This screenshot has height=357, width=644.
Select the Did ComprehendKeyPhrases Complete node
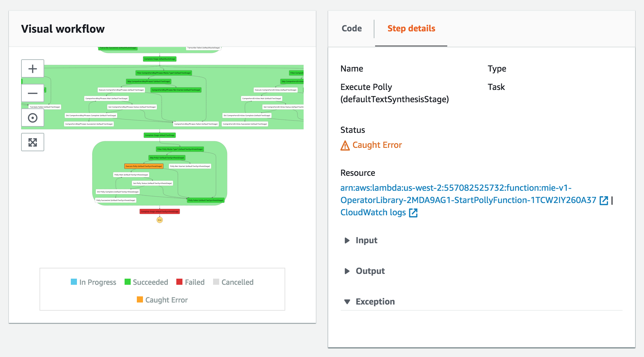pos(91,115)
